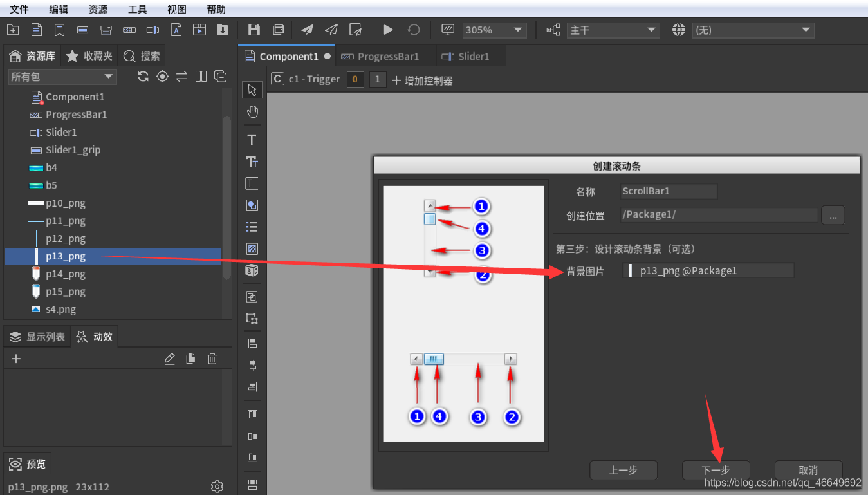This screenshot has width=868, height=495.
Task: Locate current document in library
Action: point(163,77)
